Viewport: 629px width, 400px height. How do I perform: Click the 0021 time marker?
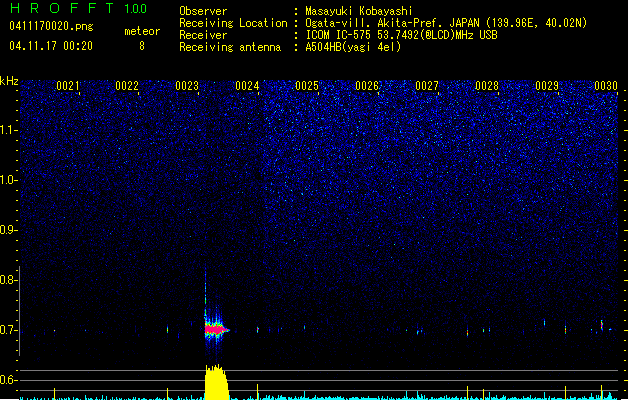click(x=68, y=86)
